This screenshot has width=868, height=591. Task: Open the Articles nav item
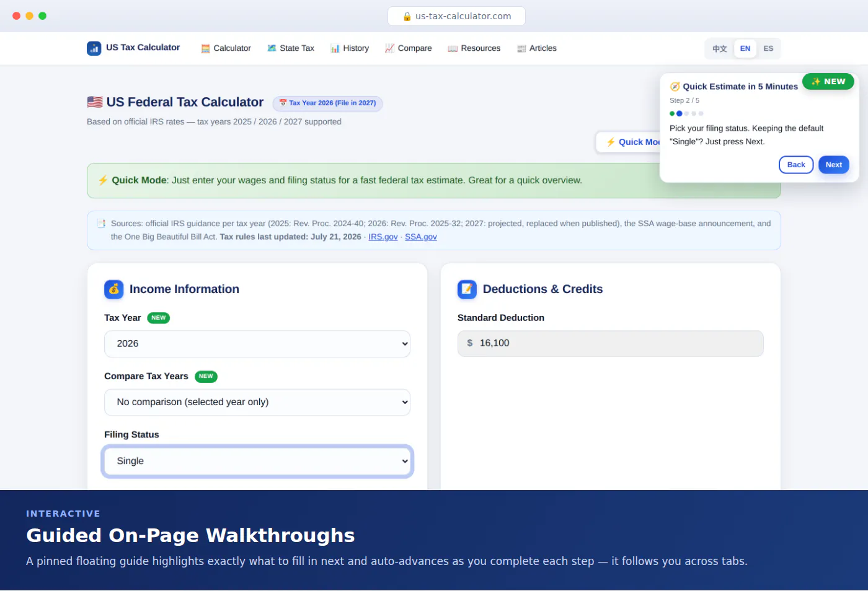pos(537,48)
